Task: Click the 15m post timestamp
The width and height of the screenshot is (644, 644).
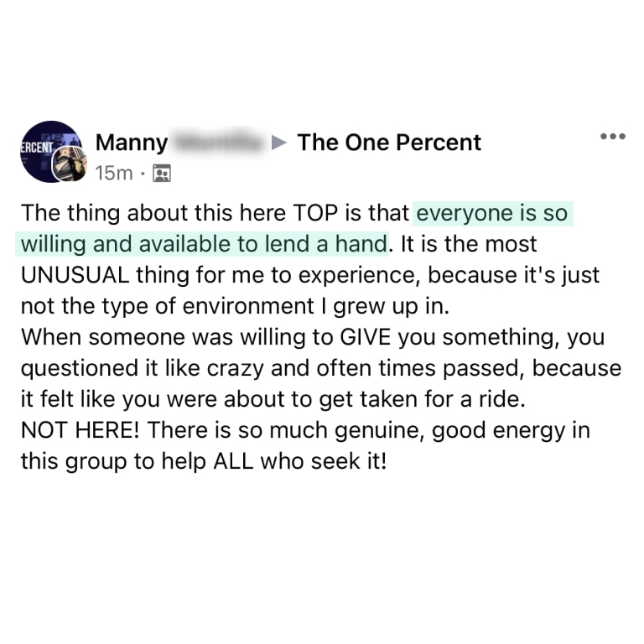Action: [x=113, y=174]
